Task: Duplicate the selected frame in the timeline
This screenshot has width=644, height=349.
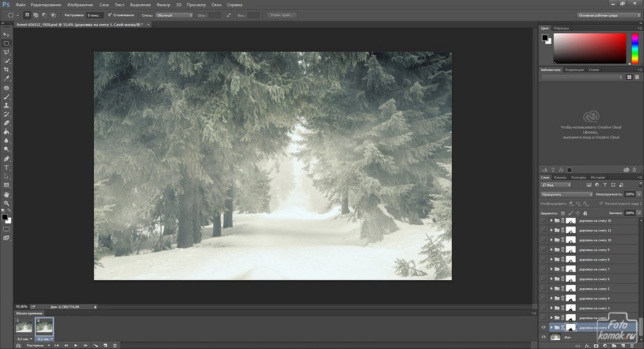Action: pos(105,345)
